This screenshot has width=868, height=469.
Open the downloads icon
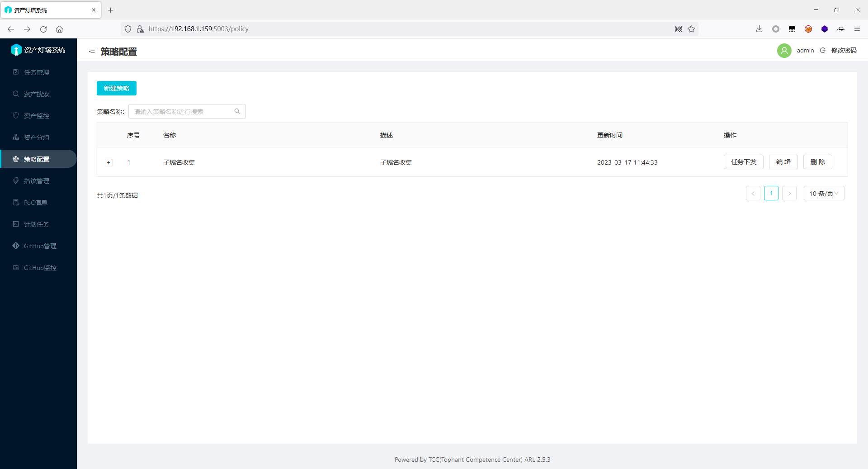coord(759,29)
